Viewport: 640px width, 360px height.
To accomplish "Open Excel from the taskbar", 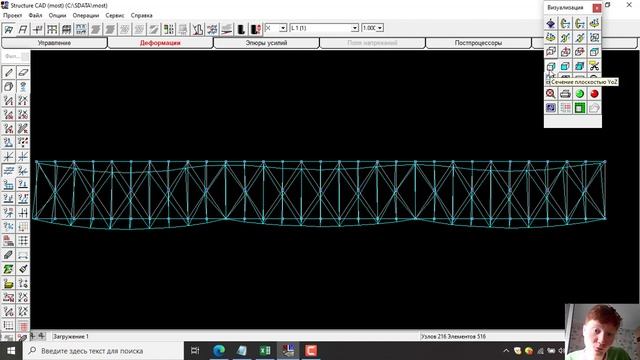I will click(x=265, y=351).
